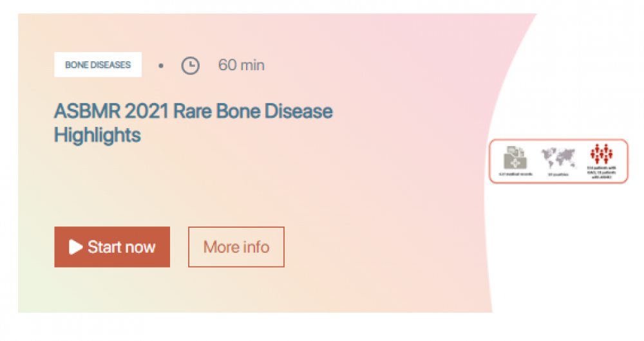Open the infographic thumbnail preview

558,161
